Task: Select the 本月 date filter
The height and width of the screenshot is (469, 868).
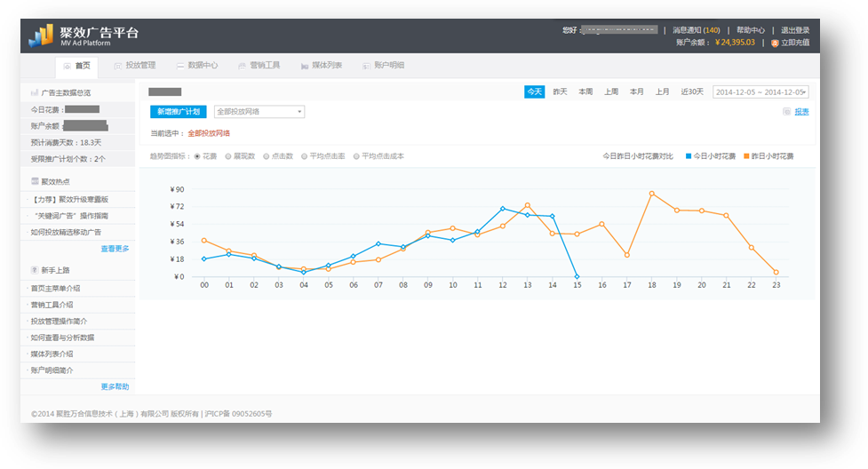Action: coord(637,91)
